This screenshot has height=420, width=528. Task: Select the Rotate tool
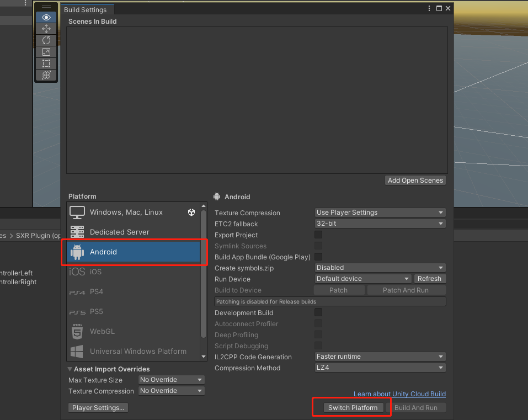46,40
